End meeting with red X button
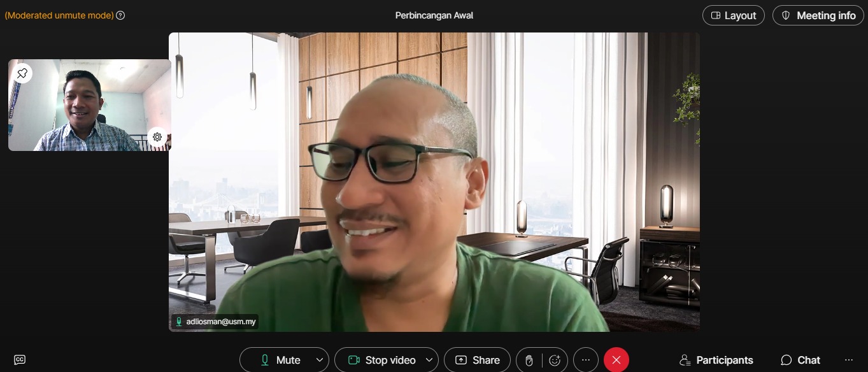 coord(616,360)
